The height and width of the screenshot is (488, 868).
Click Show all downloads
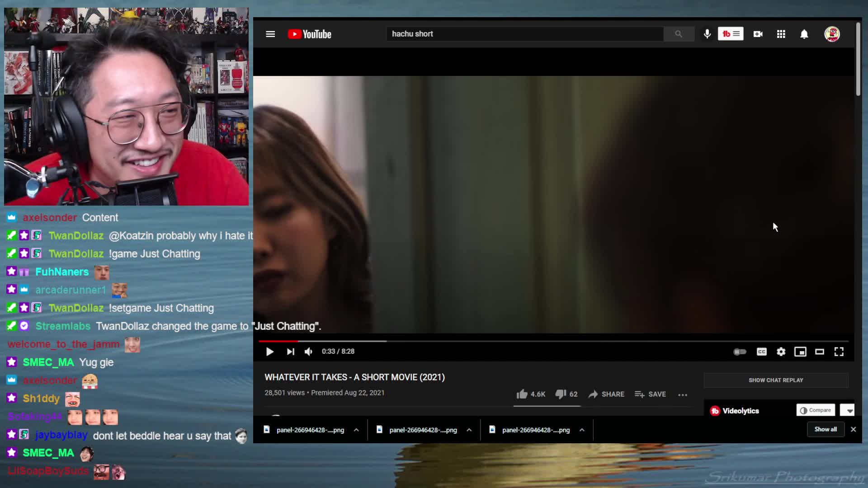(826, 429)
